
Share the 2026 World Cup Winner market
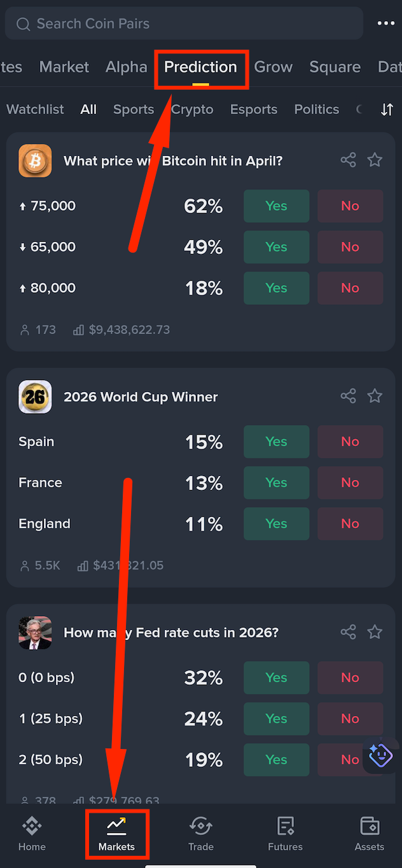[x=348, y=396]
